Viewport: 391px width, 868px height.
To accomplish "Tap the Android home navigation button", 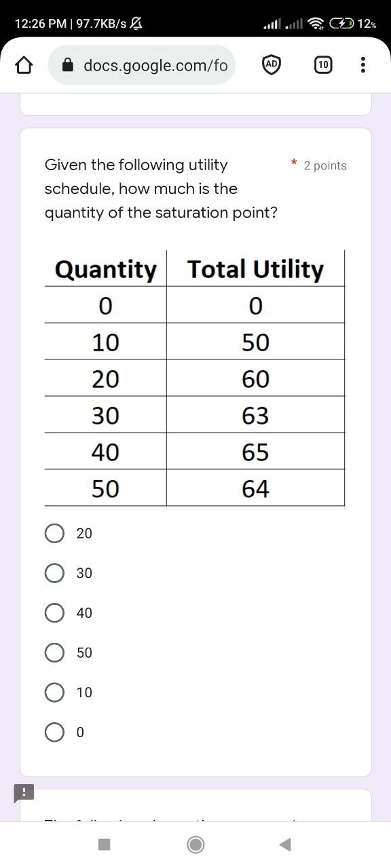I will tap(195, 844).
